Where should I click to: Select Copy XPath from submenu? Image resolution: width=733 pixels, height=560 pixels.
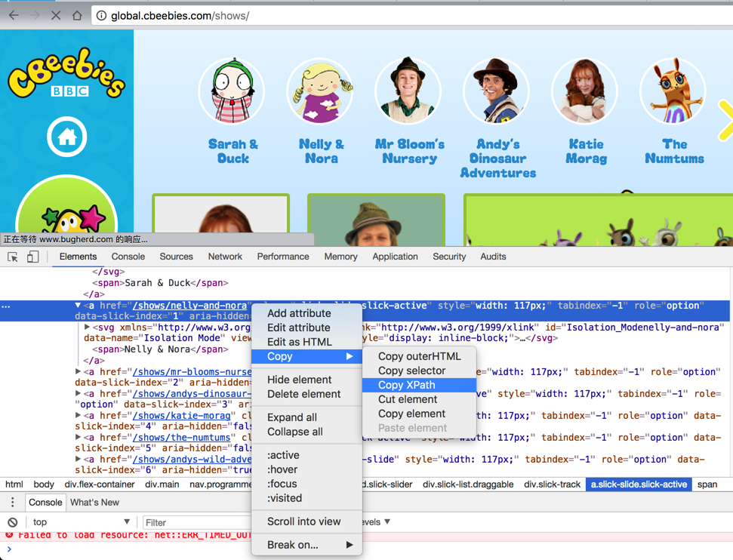point(419,385)
